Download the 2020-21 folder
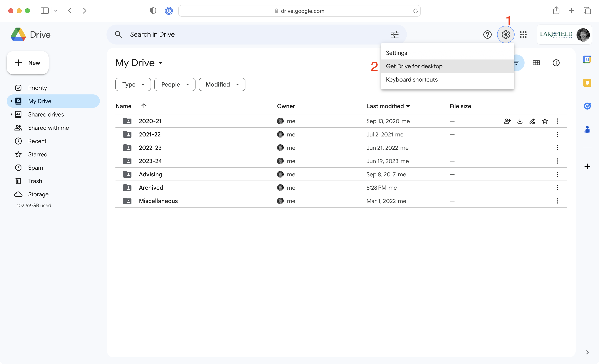 pos(520,121)
